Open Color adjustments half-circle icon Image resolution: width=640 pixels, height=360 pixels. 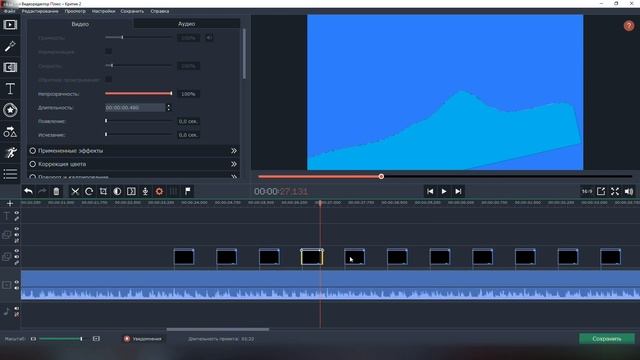tap(117, 191)
